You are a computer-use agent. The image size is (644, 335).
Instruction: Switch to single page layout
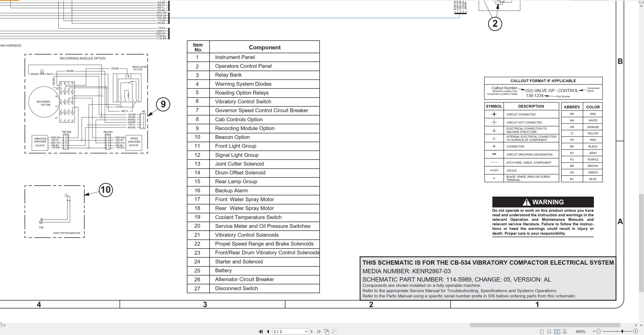pos(542,331)
